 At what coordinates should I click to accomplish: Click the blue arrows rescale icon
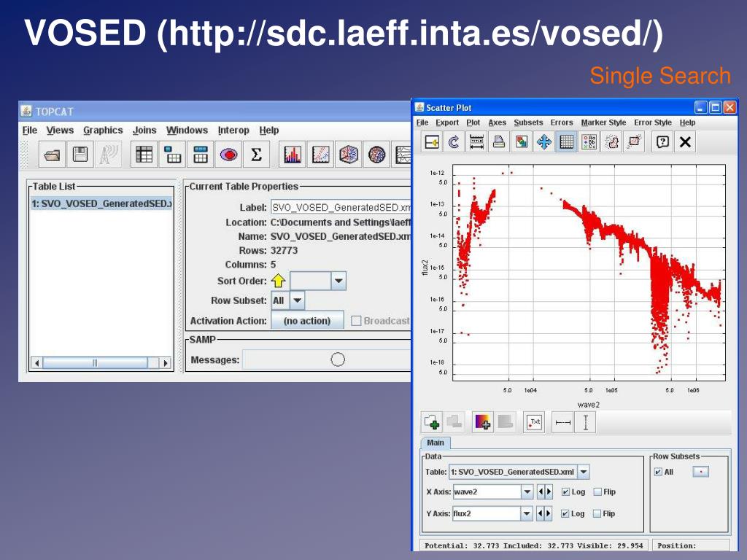coord(544,141)
